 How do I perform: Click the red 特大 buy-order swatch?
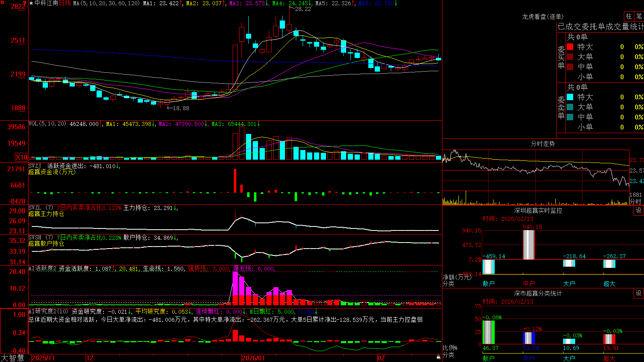[570, 47]
